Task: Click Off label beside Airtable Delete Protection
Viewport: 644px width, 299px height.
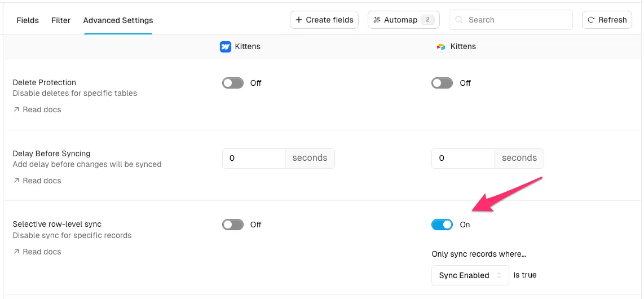Action: (465, 83)
